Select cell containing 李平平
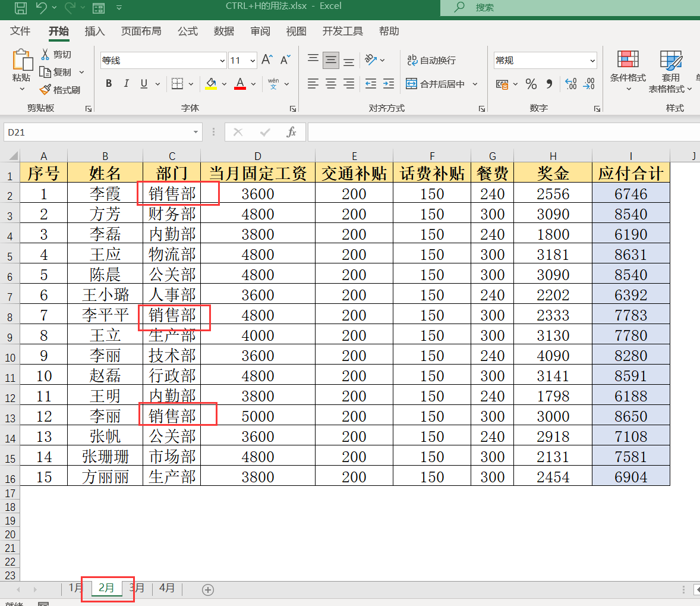The width and height of the screenshot is (700, 606). pyautogui.click(x=105, y=315)
